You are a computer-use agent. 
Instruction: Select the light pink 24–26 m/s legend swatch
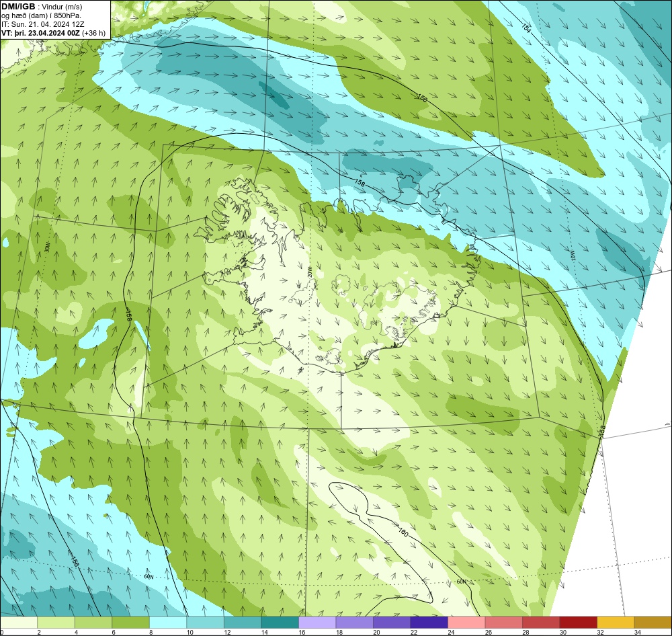coord(466,622)
